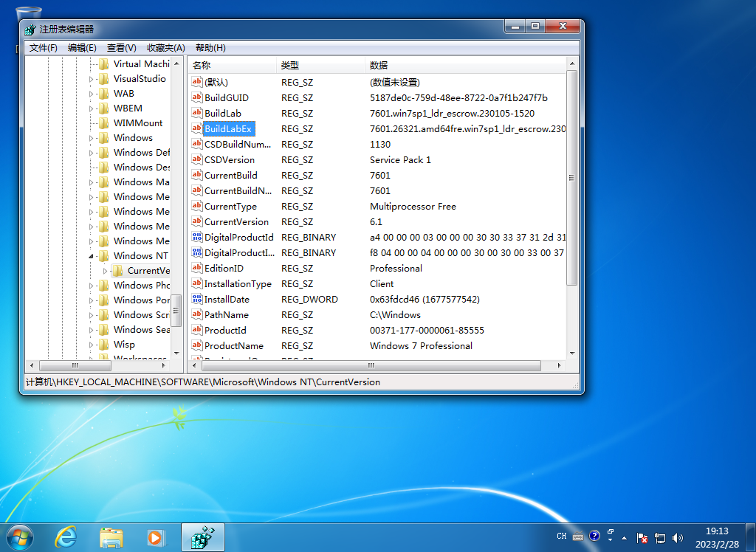The height and width of the screenshot is (552, 756).
Task: Open the 收藏夹(A) menu
Action: (x=166, y=48)
